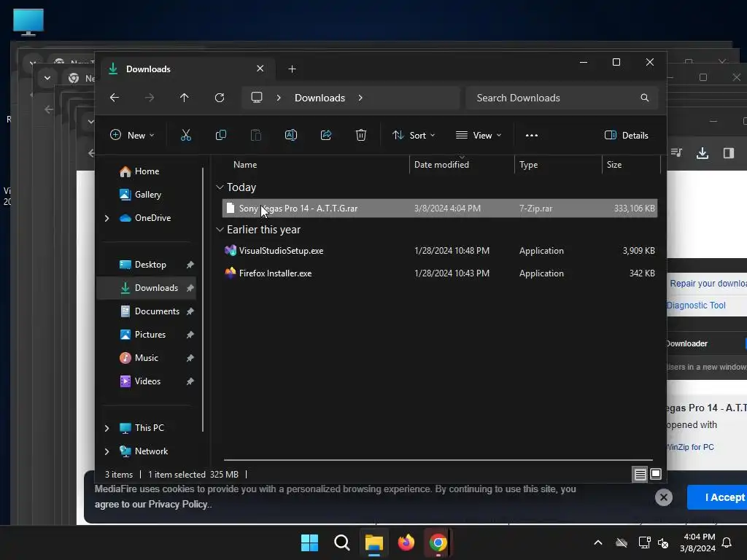The image size is (747, 560).
Task: Open taskbar Search
Action: click(342, 542)
